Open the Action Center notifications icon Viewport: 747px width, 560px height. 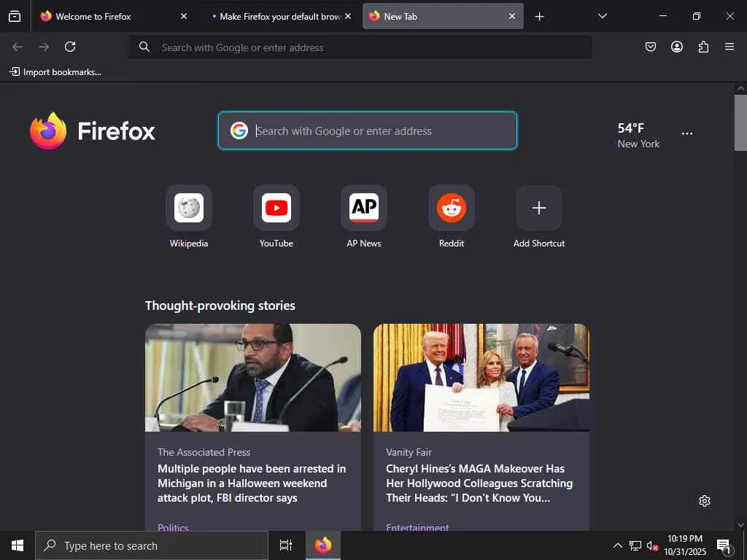tap(724, 545)
